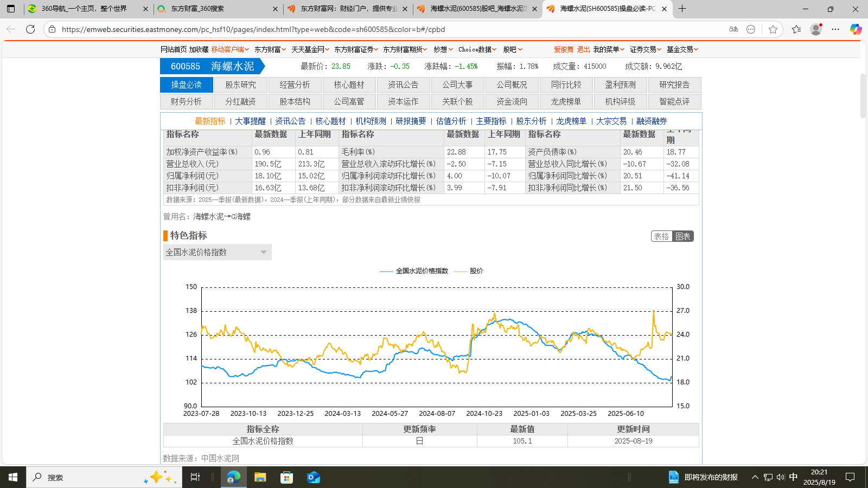
Task: Expand the 移动客户端 menu
Action: [x=230, y=49]
